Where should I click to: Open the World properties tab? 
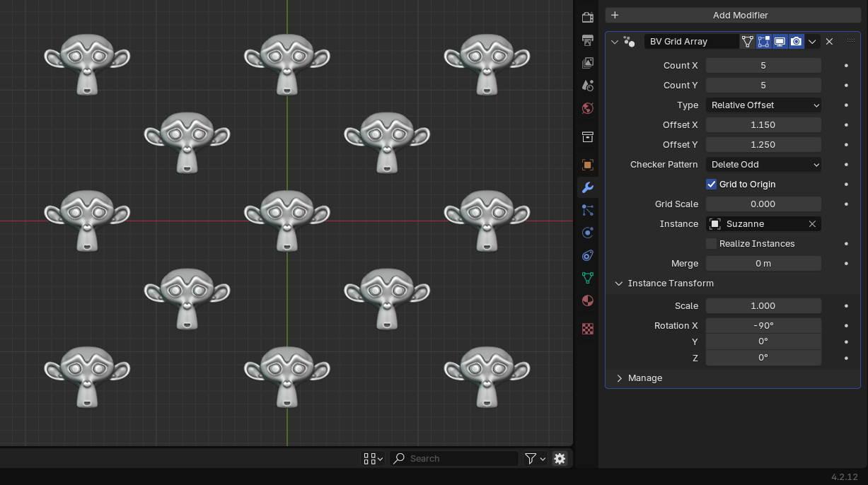pos(587,108)
